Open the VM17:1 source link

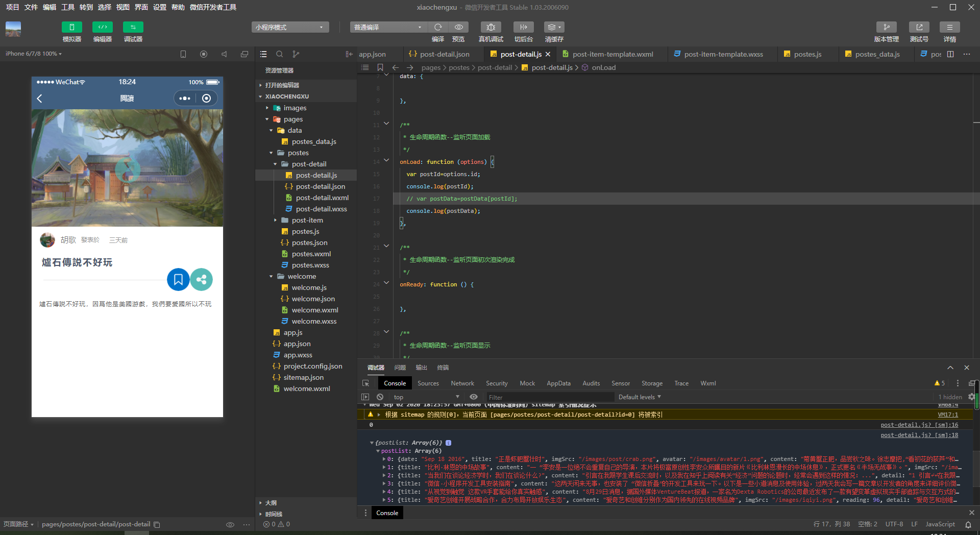948,415
